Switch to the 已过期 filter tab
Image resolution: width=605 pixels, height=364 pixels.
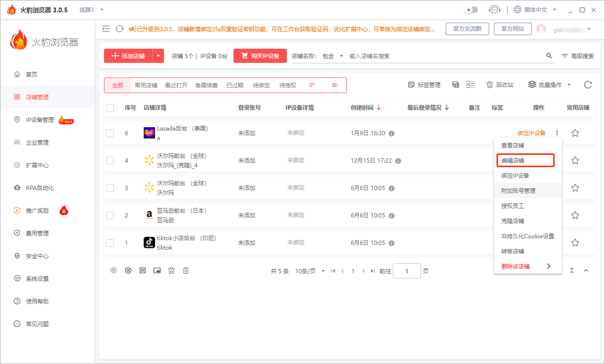(236, 85)
